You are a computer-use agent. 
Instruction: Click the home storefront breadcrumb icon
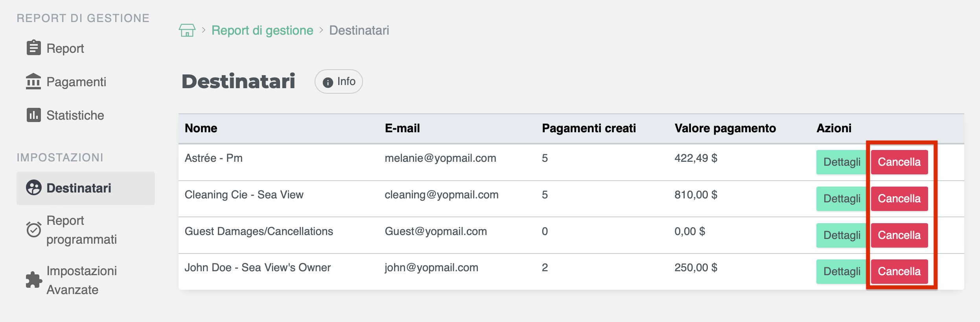[187, 30]
